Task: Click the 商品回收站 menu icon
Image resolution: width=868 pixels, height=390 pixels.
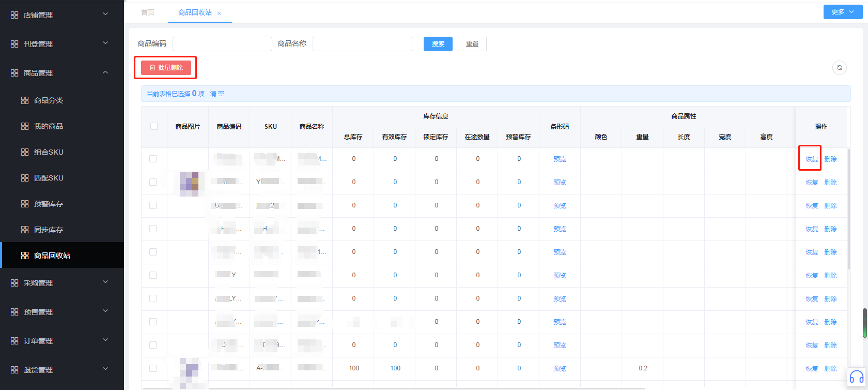Action: tap(25, 256)
